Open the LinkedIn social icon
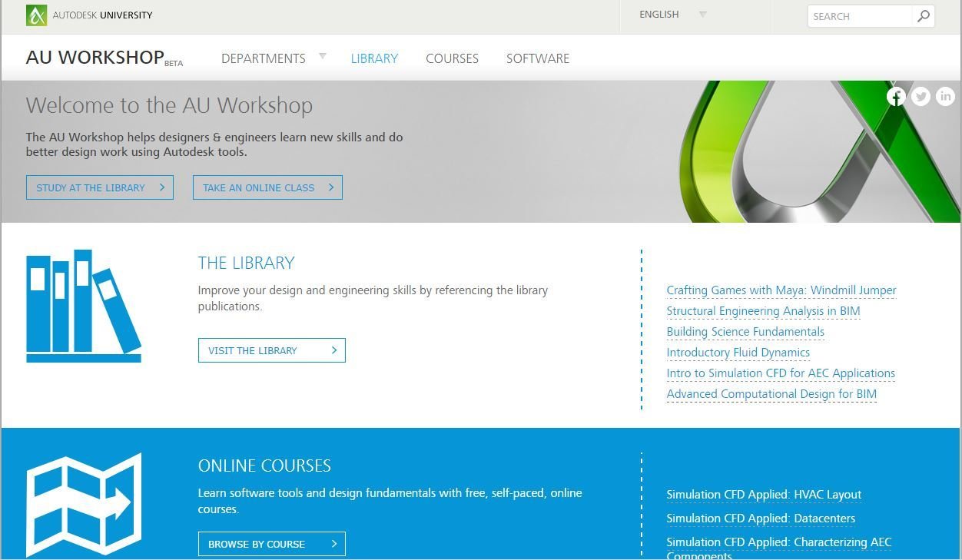The height and width of the screenshot is (560, 962). (x=945, y=96)
